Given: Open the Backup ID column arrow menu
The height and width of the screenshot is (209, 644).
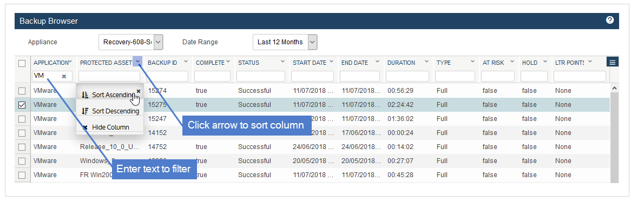Looking at the screenshot, I should pos(186,62).
